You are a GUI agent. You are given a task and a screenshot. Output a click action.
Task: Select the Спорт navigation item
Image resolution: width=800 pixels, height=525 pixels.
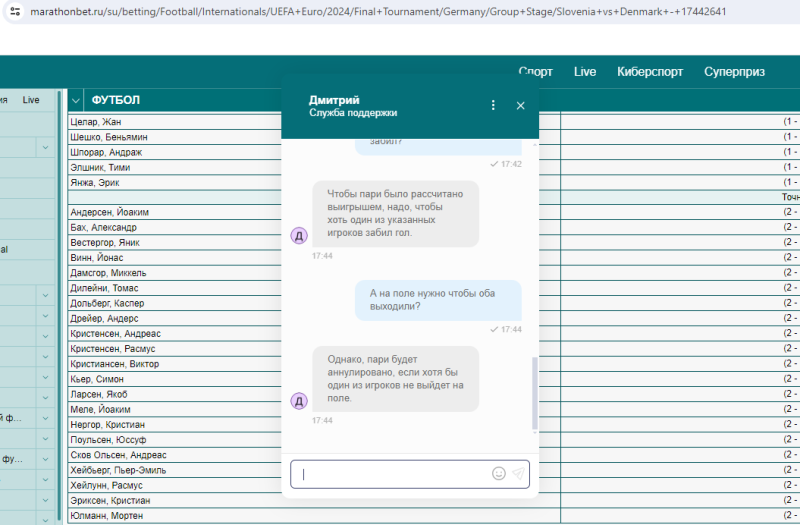click(535, 72)
